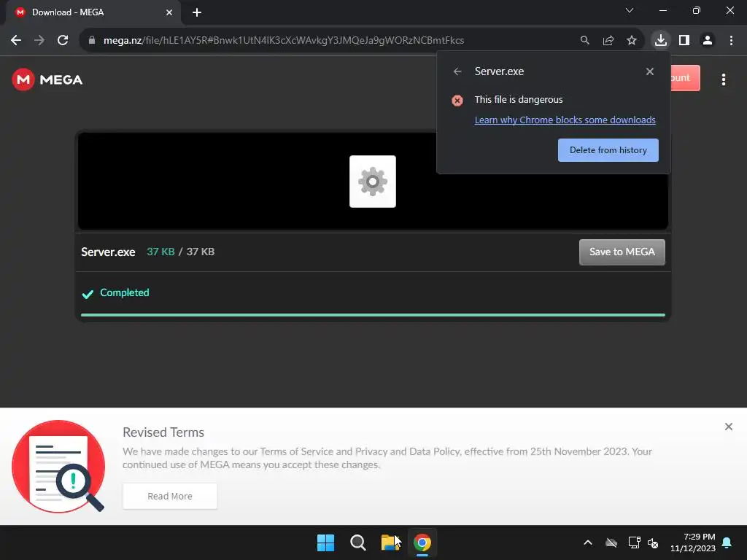Click the address bar URL

click(284, 41)
